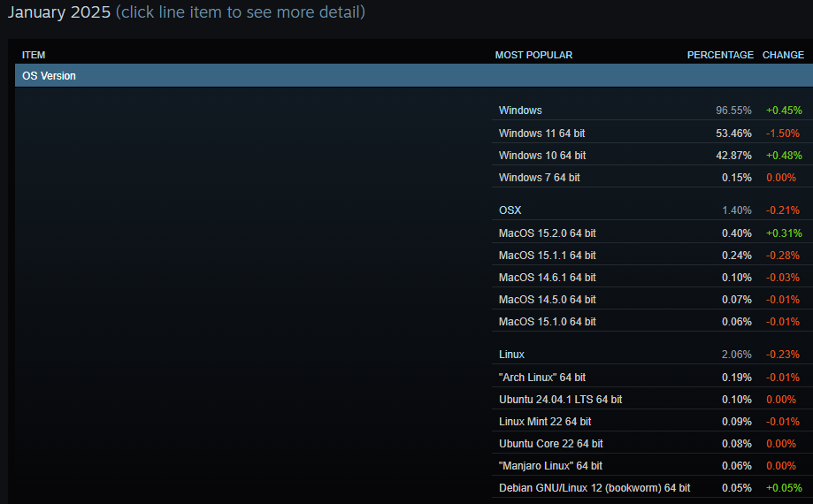
Task: Open the Linux category row
Action: pos(652,355)
